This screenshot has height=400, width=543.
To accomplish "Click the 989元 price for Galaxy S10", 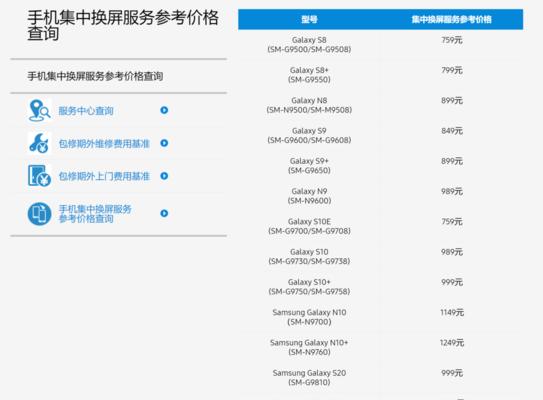I will 452,252.
